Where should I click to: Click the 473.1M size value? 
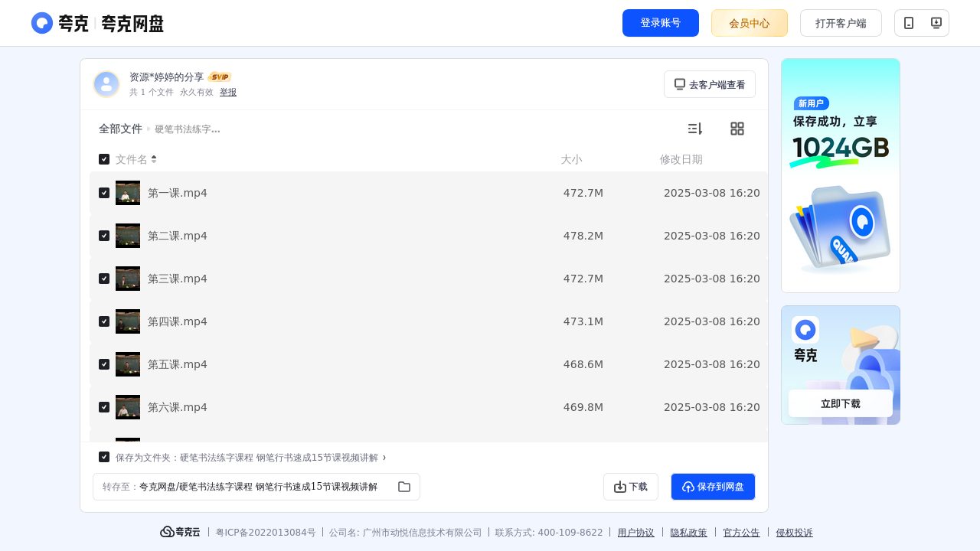(x=583, y=321)
